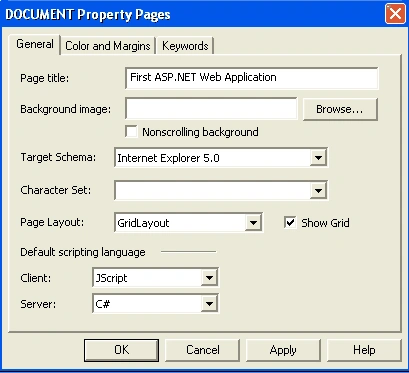Open the Page Layout dropdown arrow
Screen dimensions: 409x373
253,223
